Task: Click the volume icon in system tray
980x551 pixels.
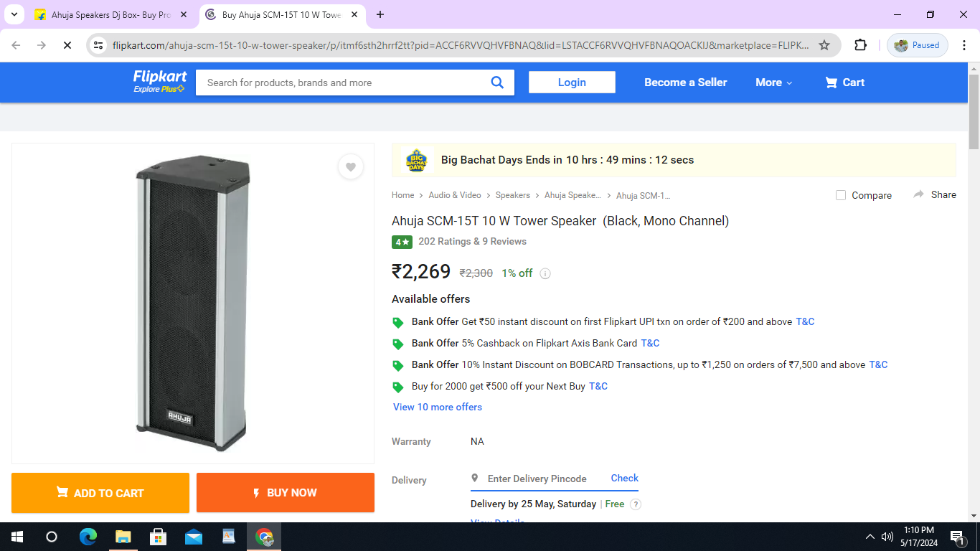Action: 887,537
